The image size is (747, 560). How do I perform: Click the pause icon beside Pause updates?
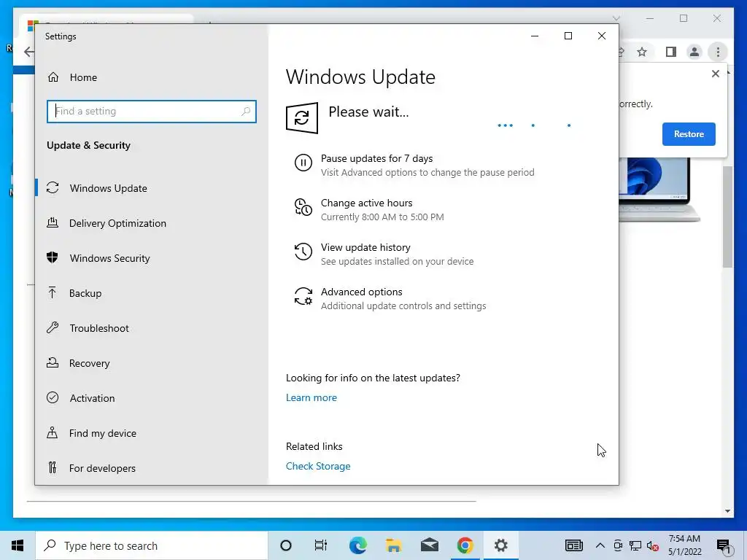click(x=303, y=163)
